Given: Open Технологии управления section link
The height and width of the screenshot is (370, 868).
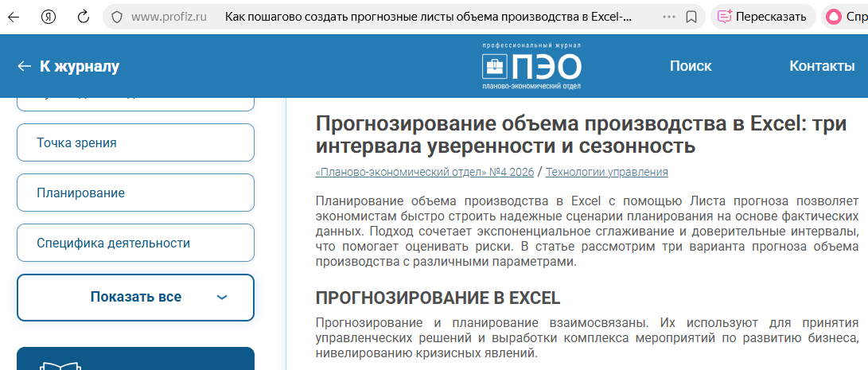Looking at the screenshot, I should tap(607, 172).
